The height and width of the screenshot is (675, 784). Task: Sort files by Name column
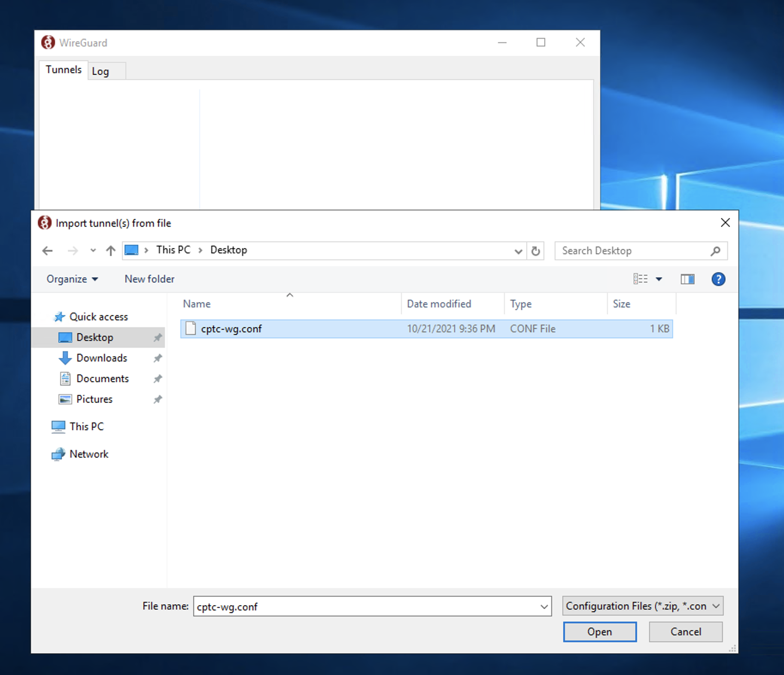click(290, 304)
